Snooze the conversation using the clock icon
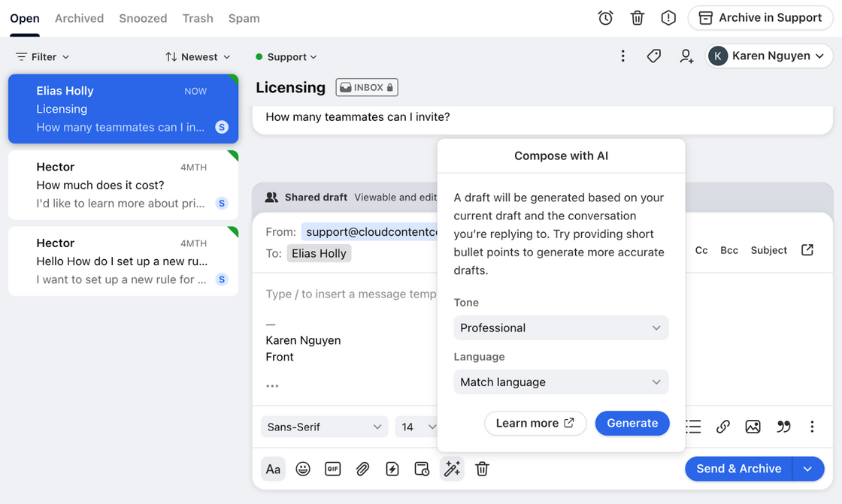This screenshot has height=504, width=842. click(x=605, y=17)
